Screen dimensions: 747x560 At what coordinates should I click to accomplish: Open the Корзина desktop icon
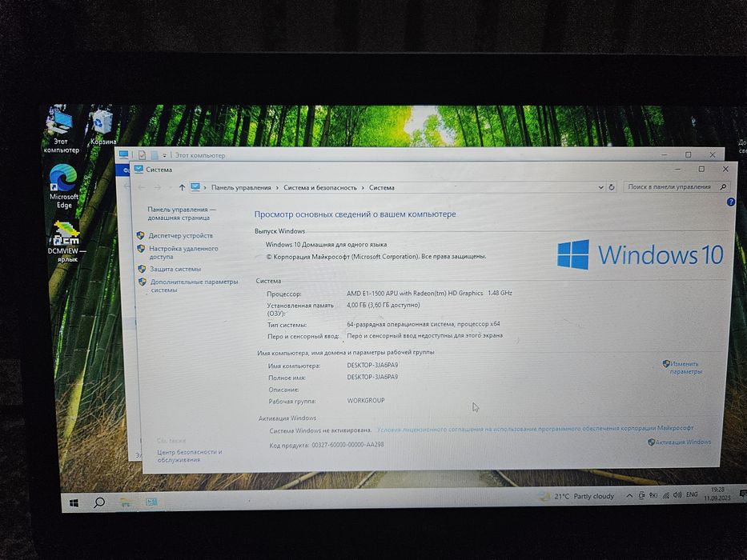(x=102, y=126)
